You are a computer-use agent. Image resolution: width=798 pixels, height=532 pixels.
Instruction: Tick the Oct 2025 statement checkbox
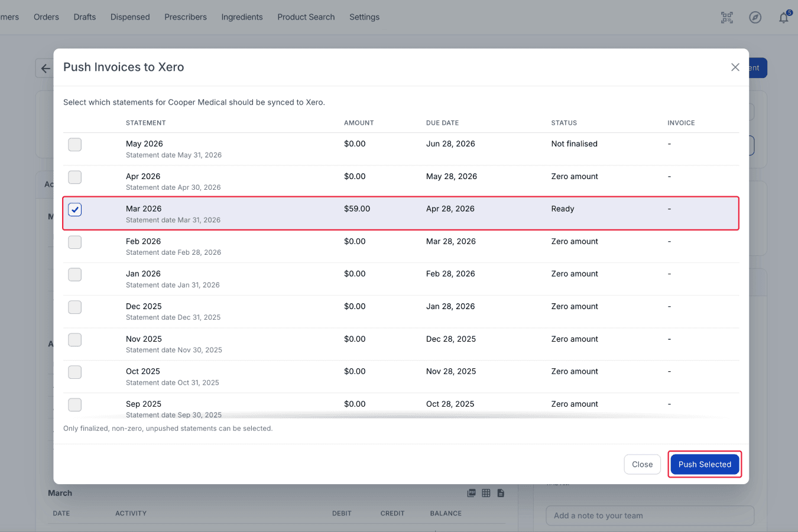74,372
